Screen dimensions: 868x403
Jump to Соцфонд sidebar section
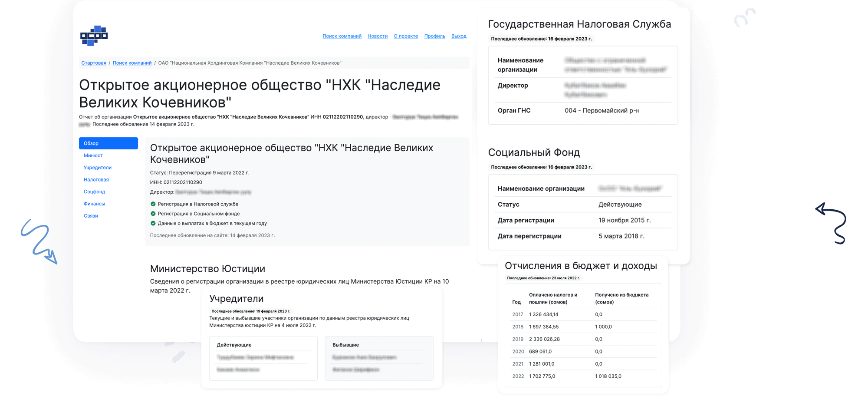95,192
